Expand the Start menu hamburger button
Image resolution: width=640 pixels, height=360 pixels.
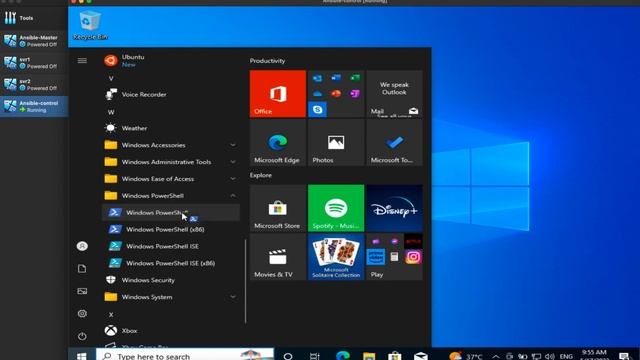(82, 61)
